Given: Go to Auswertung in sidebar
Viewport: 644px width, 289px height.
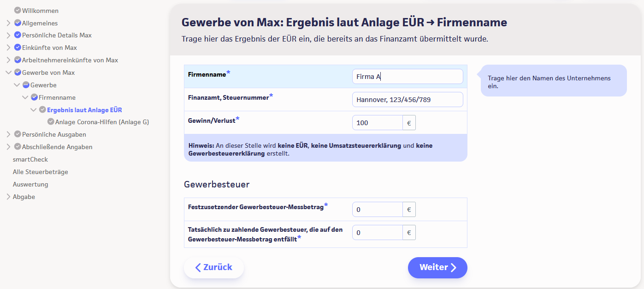Looking at the screenshot, I should tap(30, 184).
